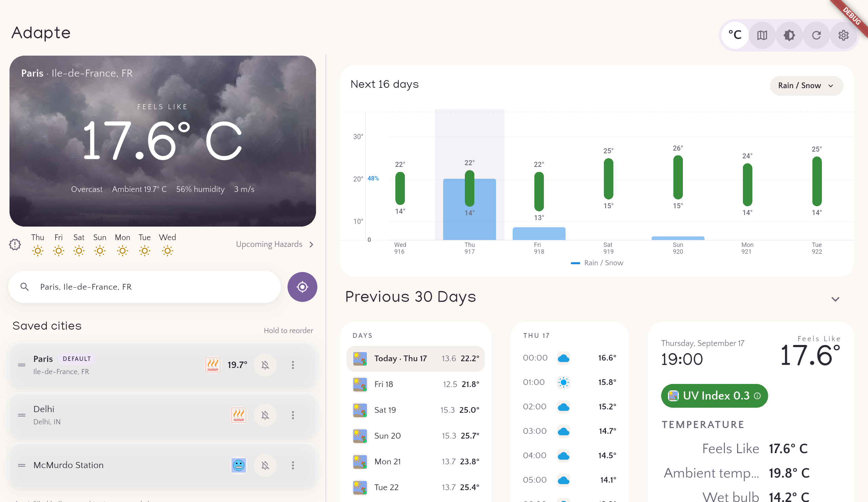The width and height of the screenshot is (868, 502).
Task: Open the Rain / Snow dropdown
Action: (806, 85)
